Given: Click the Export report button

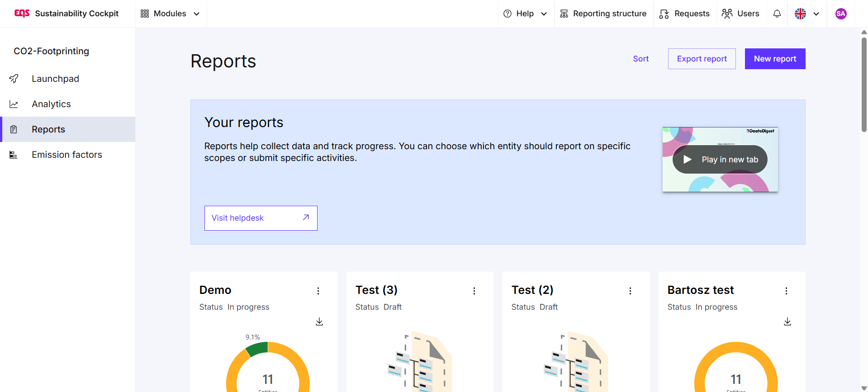Looking at the screenshot, I should pos(702,59).
